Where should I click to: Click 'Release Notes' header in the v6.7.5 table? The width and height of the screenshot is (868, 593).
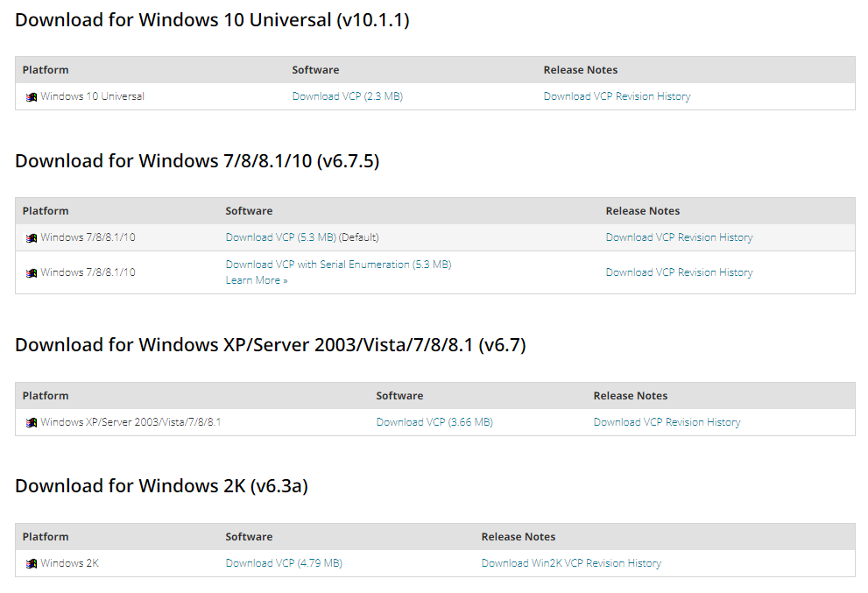click(x=643, y=211)
